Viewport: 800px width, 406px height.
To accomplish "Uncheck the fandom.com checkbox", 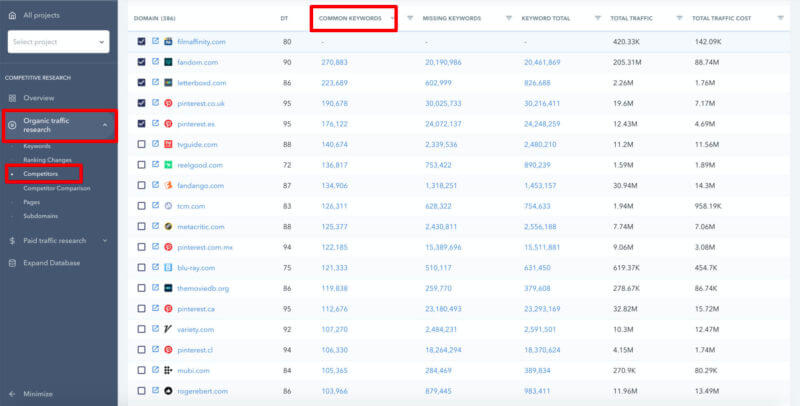I will pos(141,62).
